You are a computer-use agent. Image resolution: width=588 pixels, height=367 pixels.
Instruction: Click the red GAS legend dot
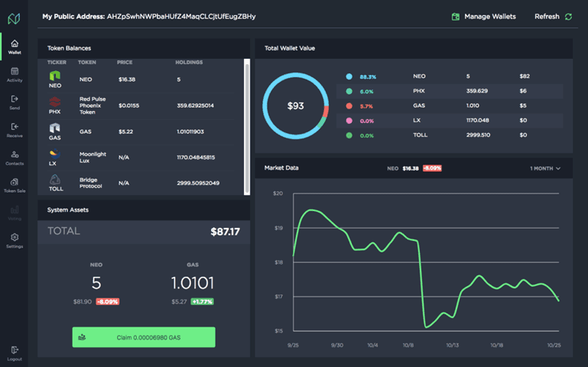point(349,106)
